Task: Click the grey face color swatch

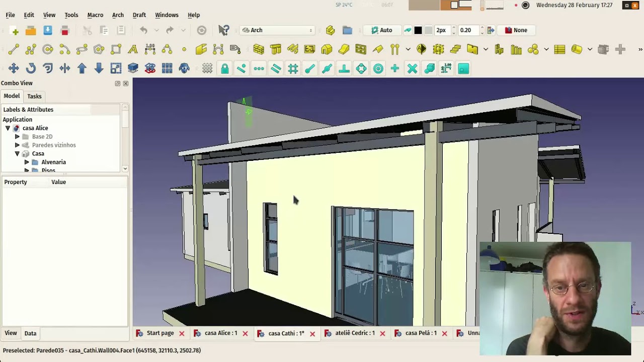Action: 429,30
